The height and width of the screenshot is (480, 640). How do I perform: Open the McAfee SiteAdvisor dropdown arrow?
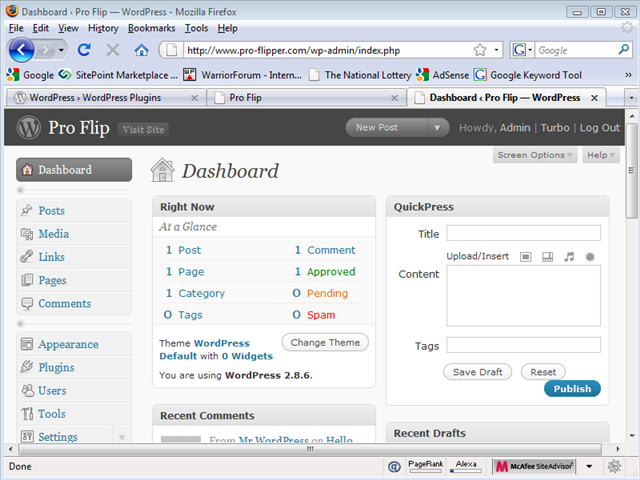pos(589,466)
